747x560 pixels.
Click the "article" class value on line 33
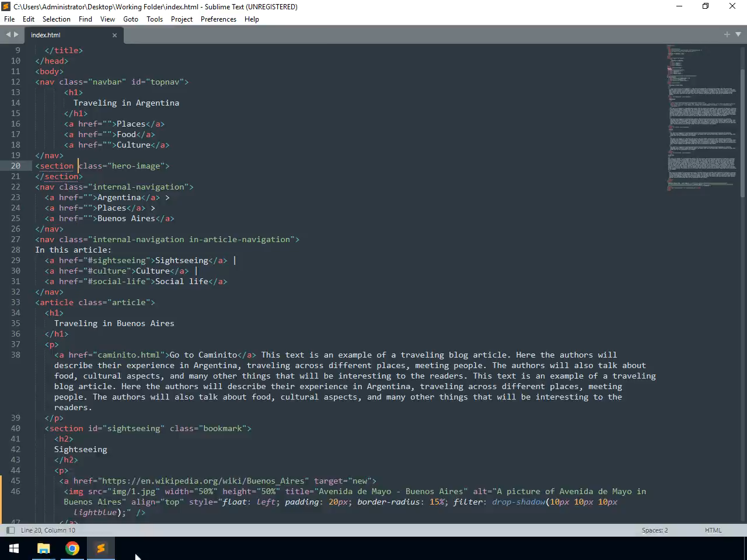pos(128,302)
